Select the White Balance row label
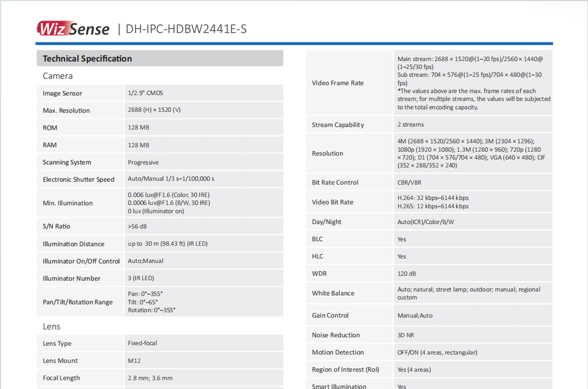588x389 pixels. click(333, 293)
